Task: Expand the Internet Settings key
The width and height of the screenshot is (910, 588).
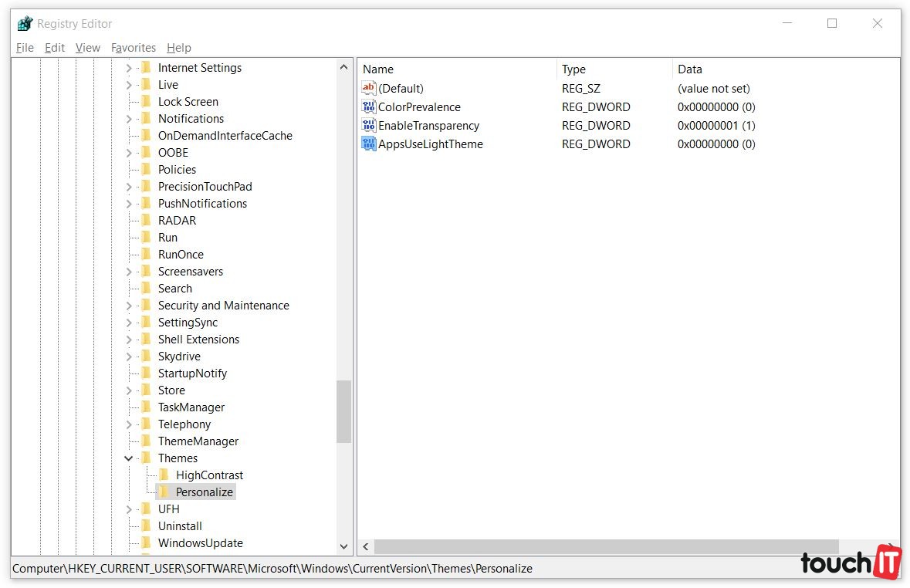Action: pos(129,68)
